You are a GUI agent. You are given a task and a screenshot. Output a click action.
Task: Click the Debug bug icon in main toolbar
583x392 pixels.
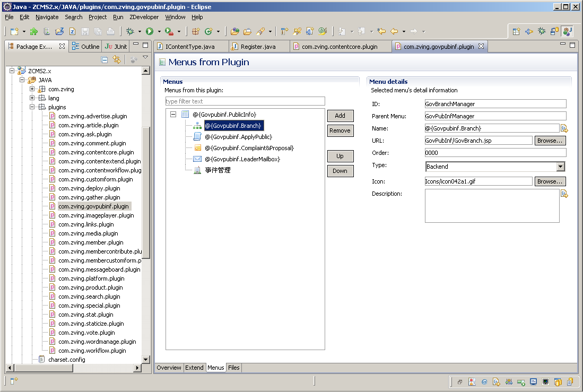130,32
